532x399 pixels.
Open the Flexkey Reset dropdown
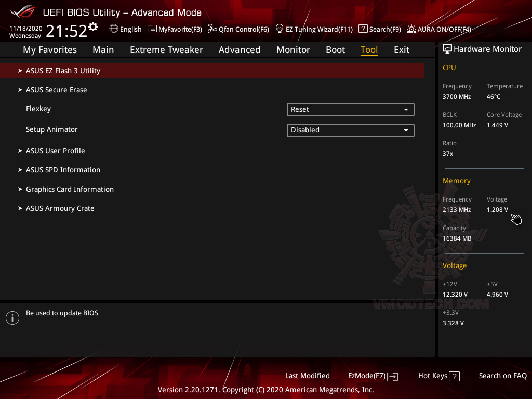point(351,110)
